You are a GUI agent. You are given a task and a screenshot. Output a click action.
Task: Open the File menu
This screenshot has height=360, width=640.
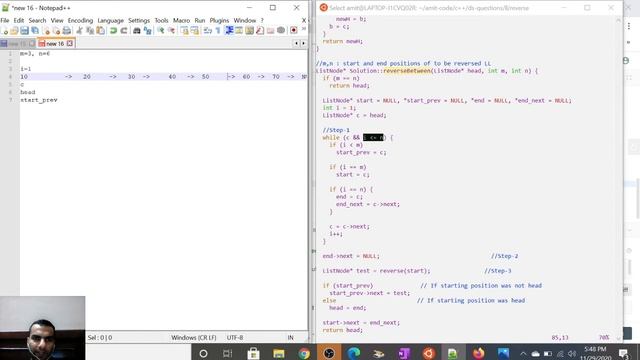pyautogui.click(x=5, y=20)
